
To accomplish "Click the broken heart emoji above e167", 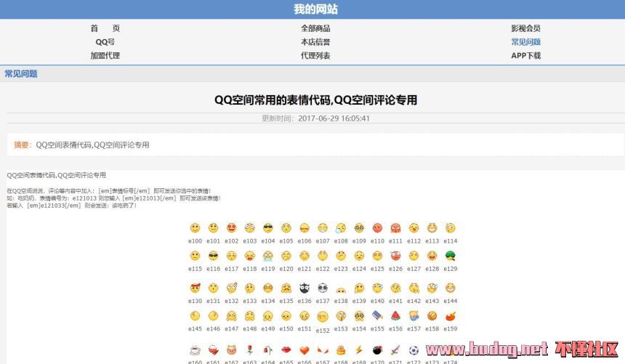I will pyautogui.click(x=323, y=350).
